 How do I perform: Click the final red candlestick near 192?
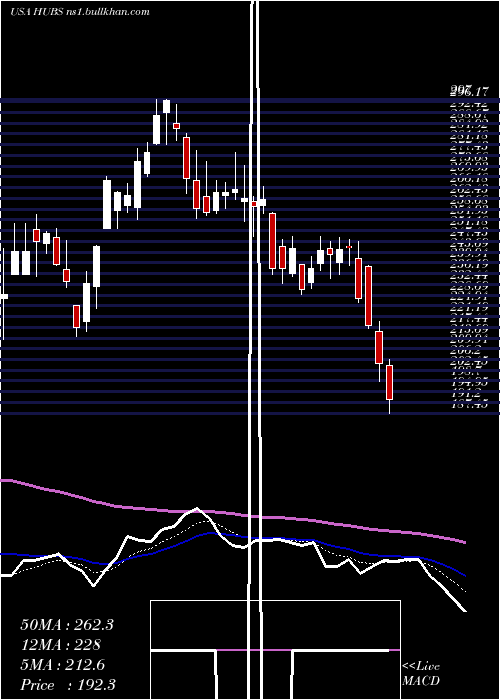point(389,383)
